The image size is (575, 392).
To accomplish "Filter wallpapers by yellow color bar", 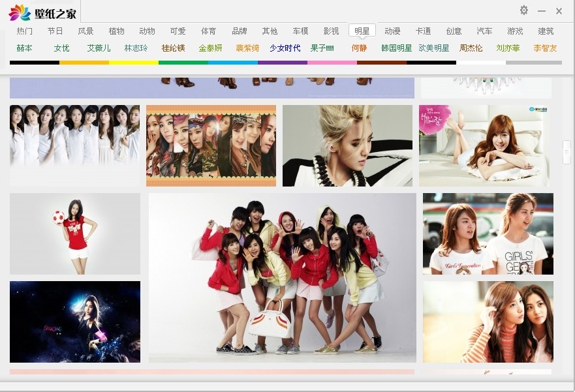I will point(134,63).
